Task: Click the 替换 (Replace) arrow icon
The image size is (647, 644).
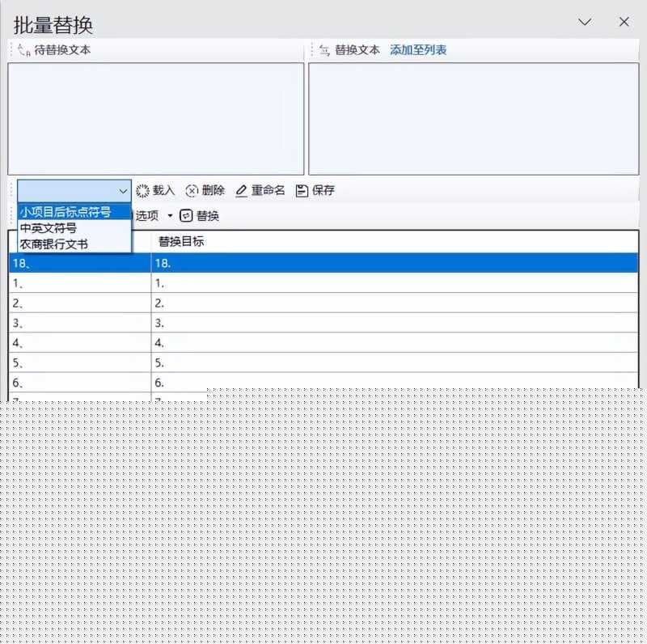Action: [185, 215]
